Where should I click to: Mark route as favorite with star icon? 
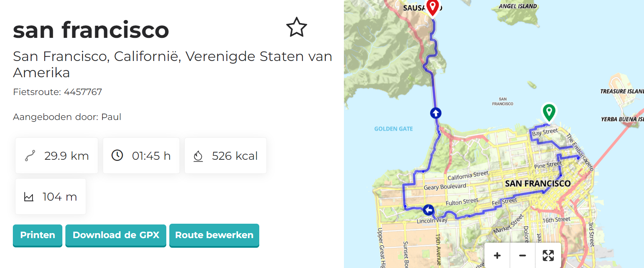297,27
